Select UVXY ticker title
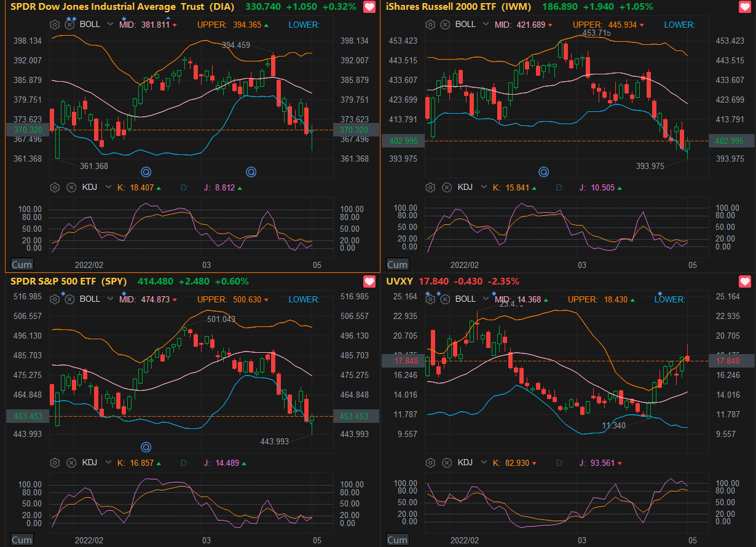Viewport: 756px width, 547px height. [x=400, y=281]
